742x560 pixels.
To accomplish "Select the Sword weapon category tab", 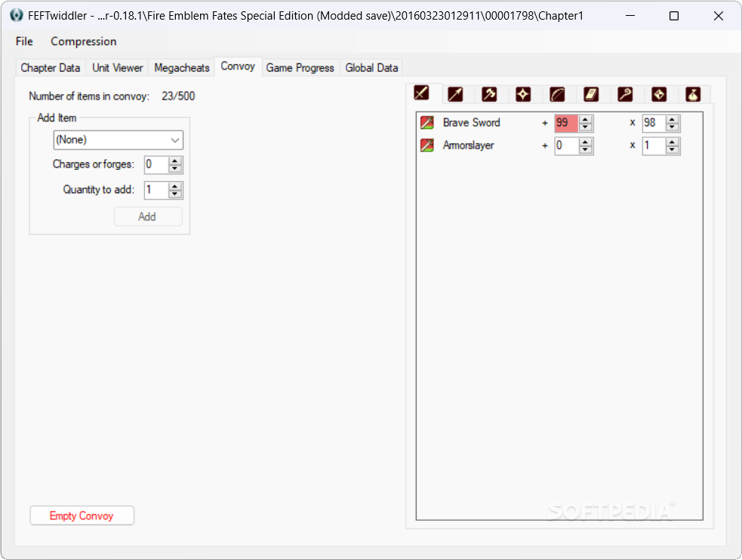I will point(421,93).
